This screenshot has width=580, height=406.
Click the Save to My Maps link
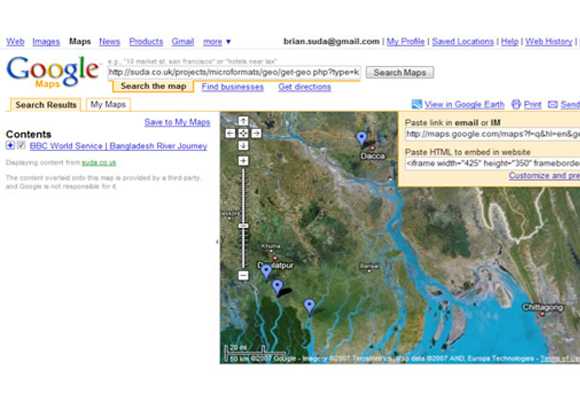point(177,122)
